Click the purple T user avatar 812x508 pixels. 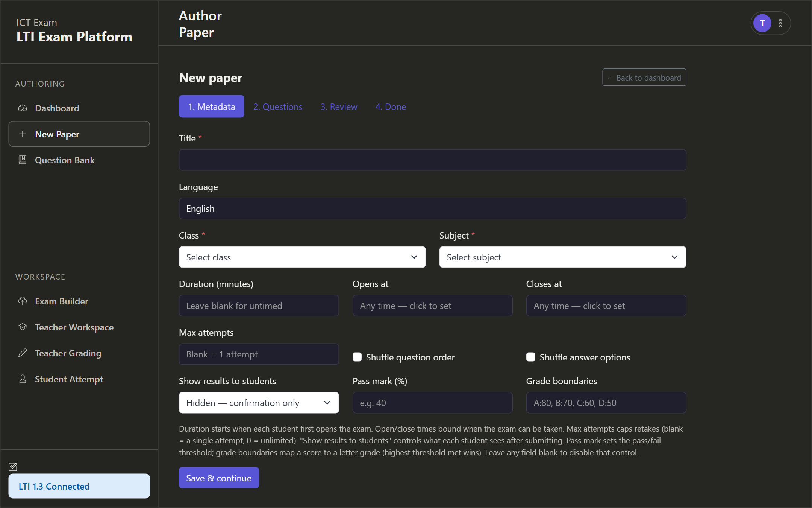(762, 23)
